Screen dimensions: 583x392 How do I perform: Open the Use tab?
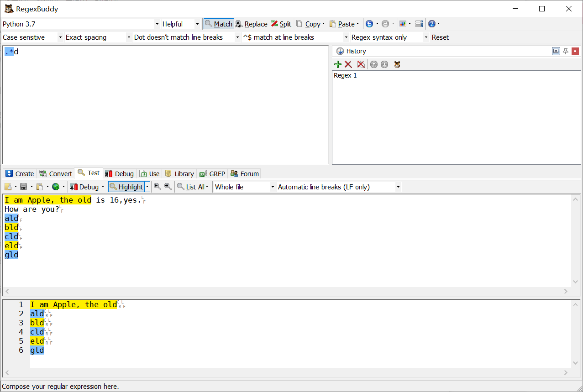[x=150, y=173]
